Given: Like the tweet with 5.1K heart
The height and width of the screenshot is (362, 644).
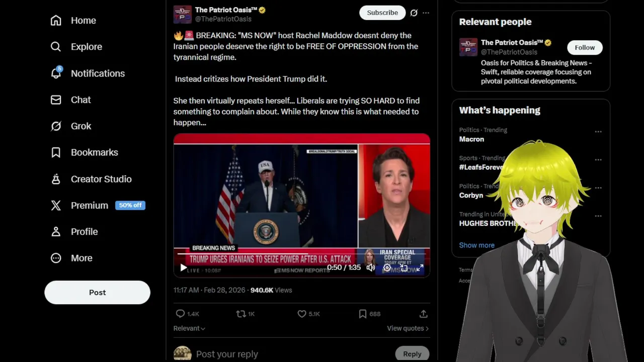Looking at the screenshot, I should tap(308, 314).
